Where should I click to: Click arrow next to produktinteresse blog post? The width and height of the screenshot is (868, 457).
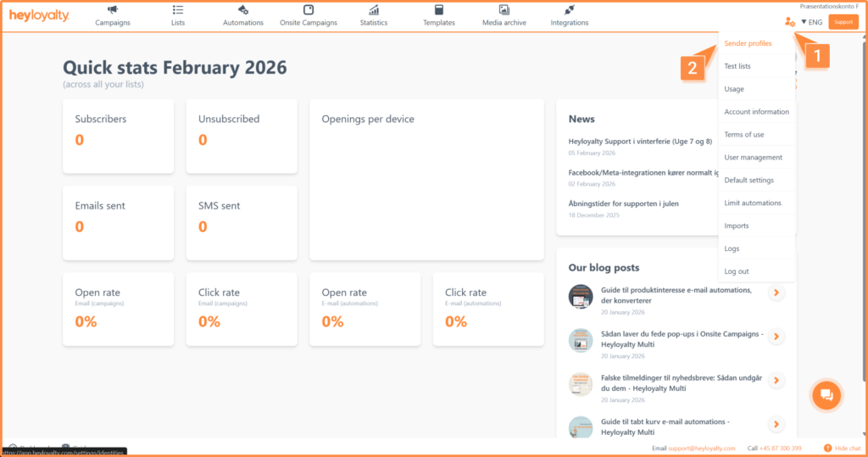pyautogui.click(x=776, y=293)
